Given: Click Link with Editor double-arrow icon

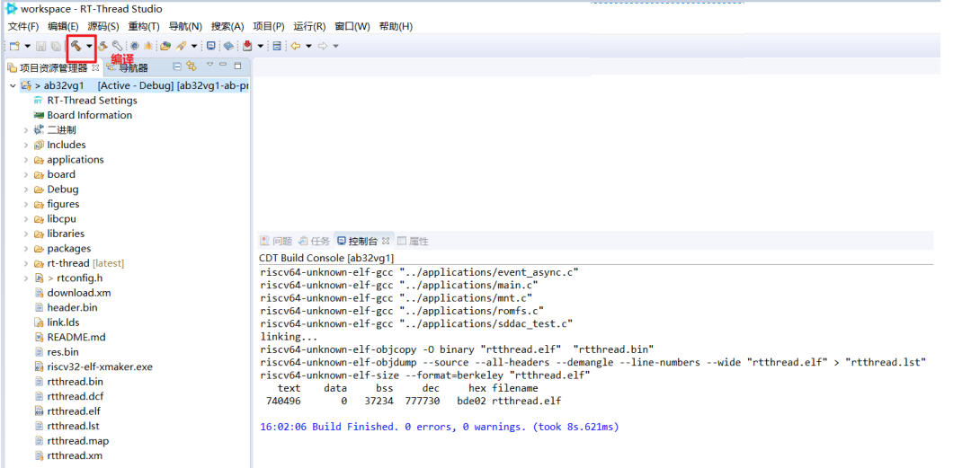Looking at the screenshot, I should coord(192,66).
